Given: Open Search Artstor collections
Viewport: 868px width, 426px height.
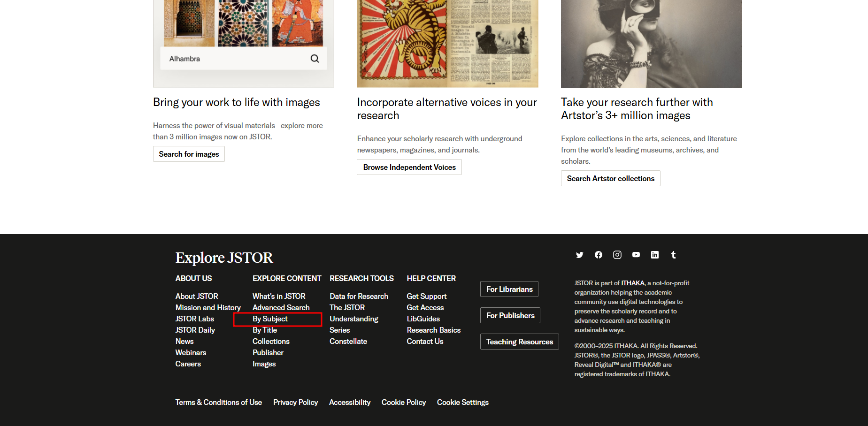Looking at the screenshot, I should [x=610, y=178].
